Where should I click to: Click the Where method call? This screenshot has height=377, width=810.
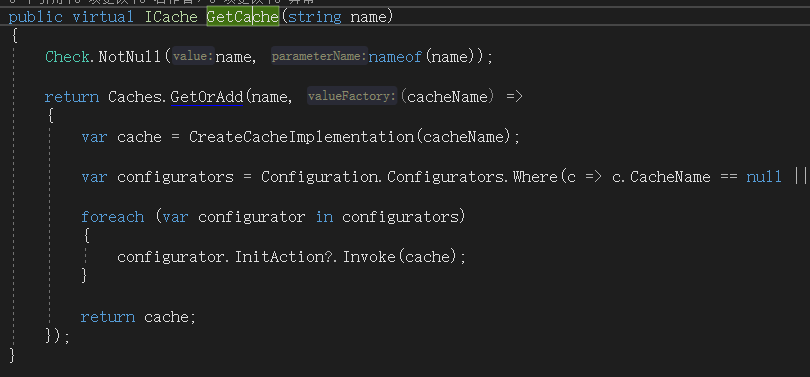tap(535, 177)
